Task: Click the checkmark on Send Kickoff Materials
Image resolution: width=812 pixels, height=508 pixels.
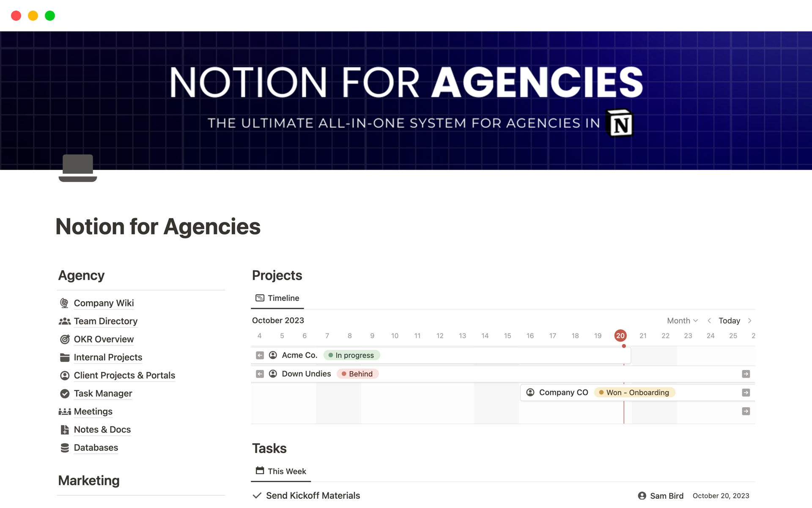Action: (258, 495)
